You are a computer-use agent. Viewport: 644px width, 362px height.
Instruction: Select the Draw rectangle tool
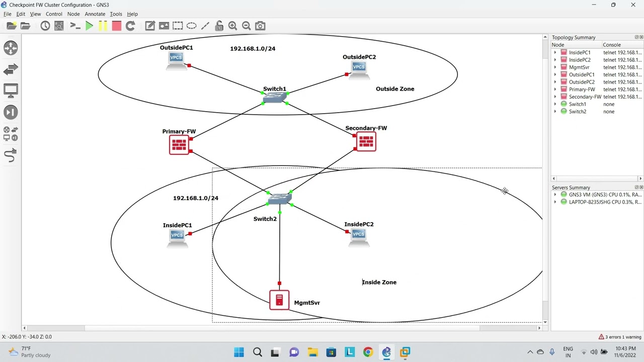(178, 26)
